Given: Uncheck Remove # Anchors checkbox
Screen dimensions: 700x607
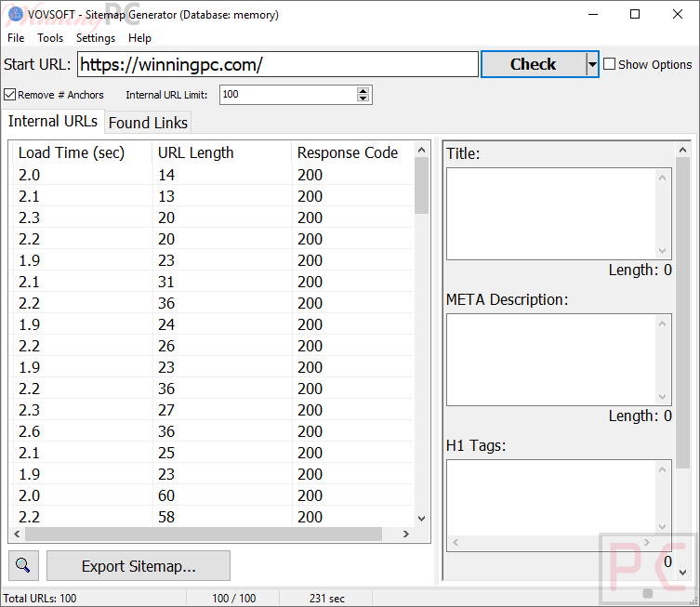Looking at the screenshot, I should [x=10, y=95].
